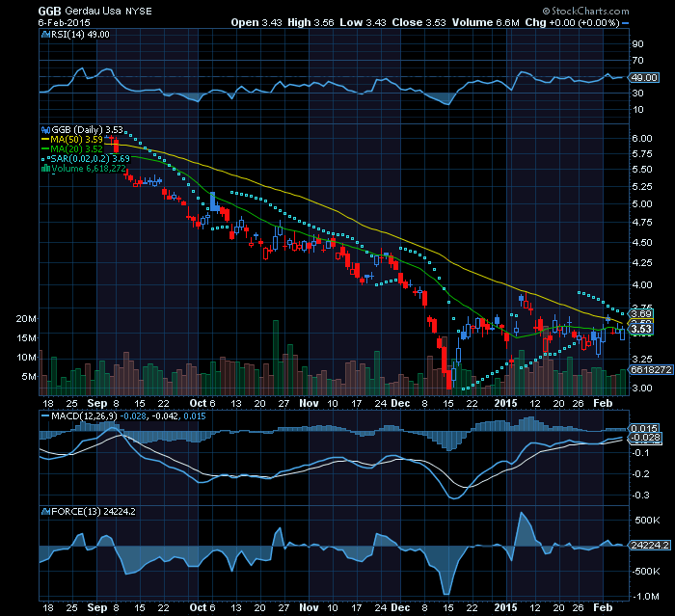Click the High 3.56 value
The height and width of the screenshot is (616, 675).
click(310, 22)
